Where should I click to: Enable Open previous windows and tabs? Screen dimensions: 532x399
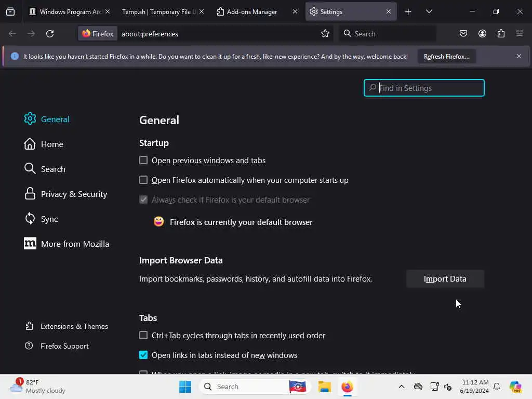point(143,160)
